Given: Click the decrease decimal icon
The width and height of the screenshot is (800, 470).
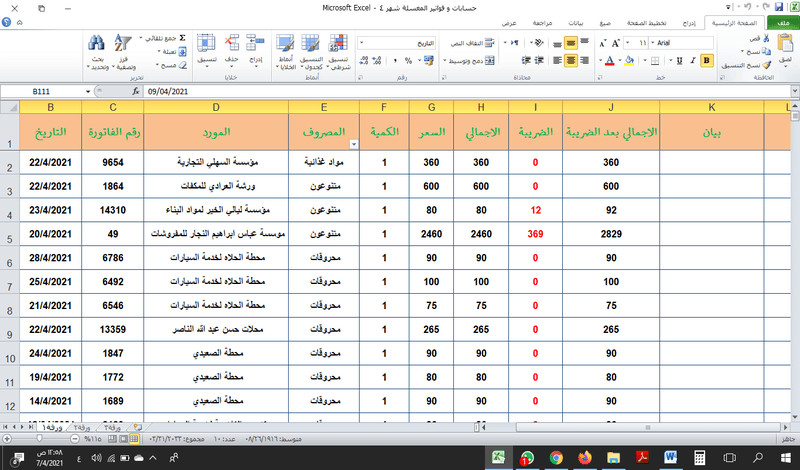Looking at the screenshot, I should 364,60.
